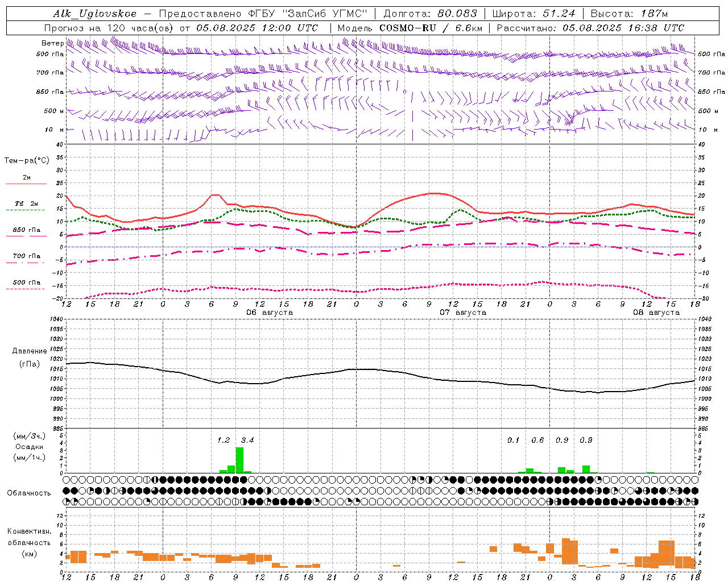This screenshot has width=728, height=582.
Task: Click the '1.2' precipitation amount value
Action: [224, 440]
